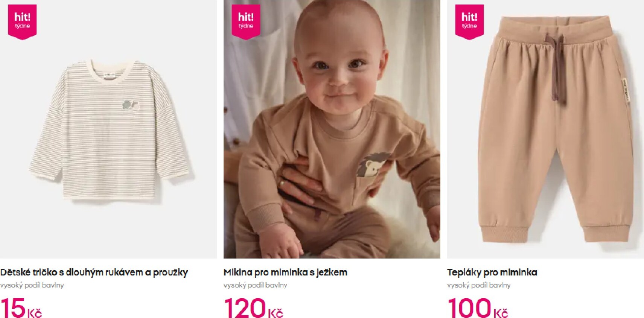Click the 120 Kč price
Viewport: 644px width, 318px height.
(x=253, y=307)
